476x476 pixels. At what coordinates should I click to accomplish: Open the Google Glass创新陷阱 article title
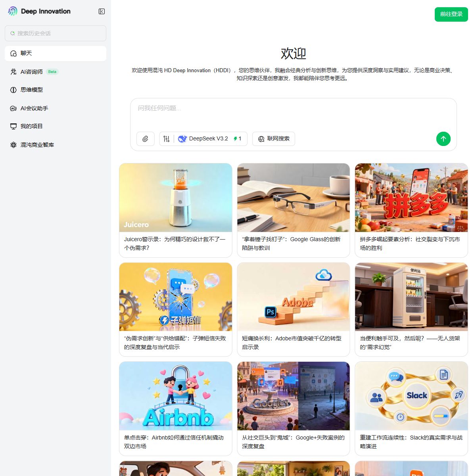[292, 244]
